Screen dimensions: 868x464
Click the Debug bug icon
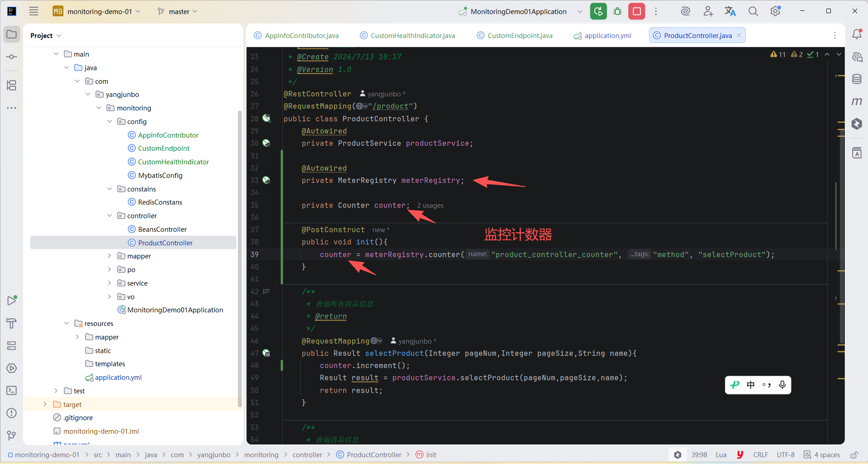tap(617, 11)
